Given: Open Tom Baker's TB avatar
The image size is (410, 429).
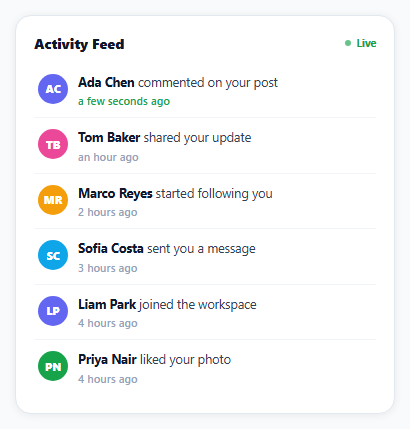Looking at the screenshot, I should pyautogui.click(x=53, y=144).
